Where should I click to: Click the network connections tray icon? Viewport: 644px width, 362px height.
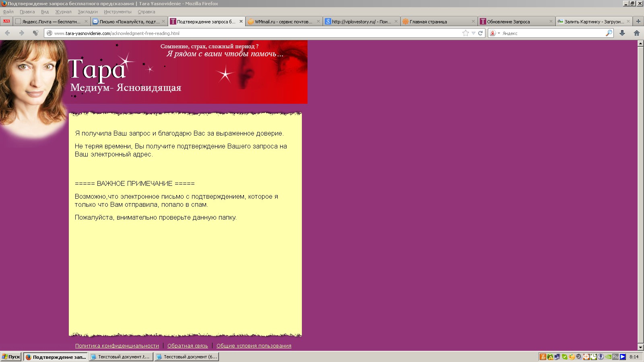pos(557,357)
